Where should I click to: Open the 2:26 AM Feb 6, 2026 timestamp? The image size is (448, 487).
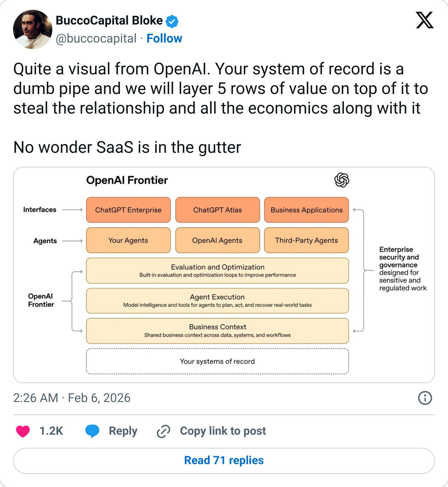[x=72, y=398]
